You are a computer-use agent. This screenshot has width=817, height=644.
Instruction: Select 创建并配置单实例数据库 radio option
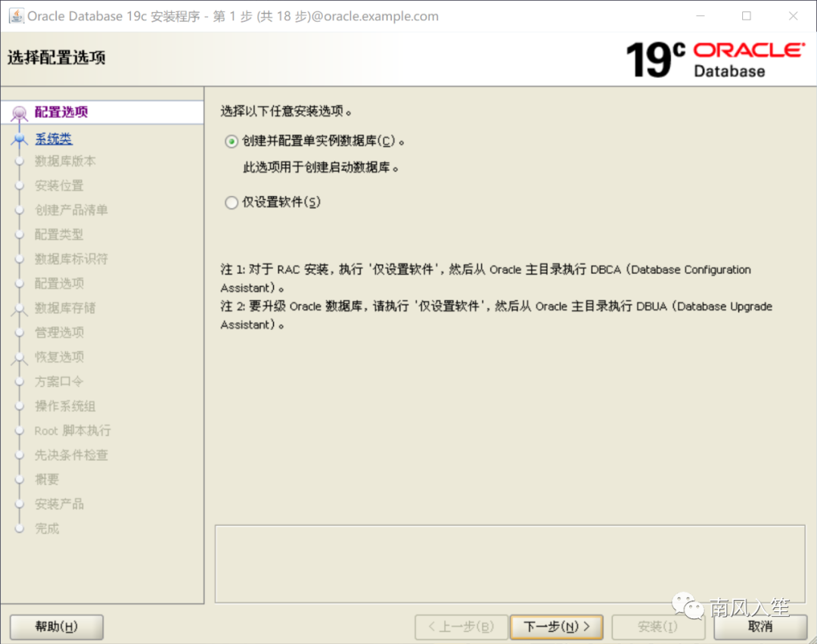pos(231,142)
